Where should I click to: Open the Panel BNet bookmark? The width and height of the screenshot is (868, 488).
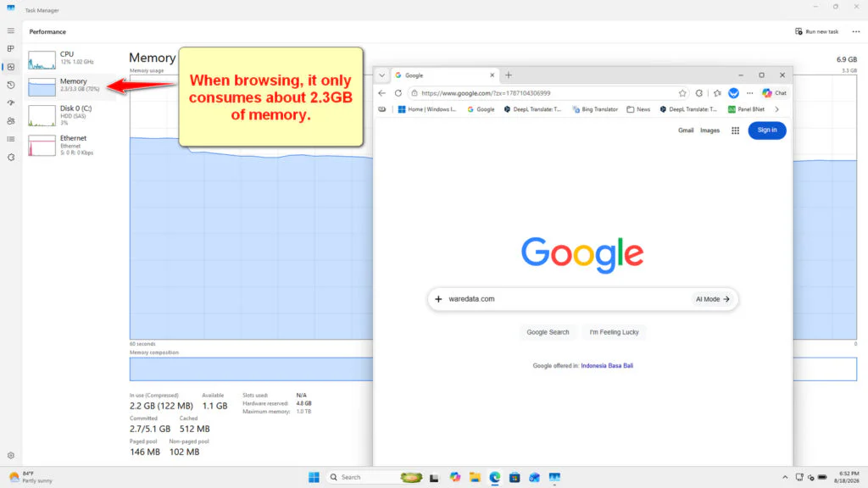746,109
